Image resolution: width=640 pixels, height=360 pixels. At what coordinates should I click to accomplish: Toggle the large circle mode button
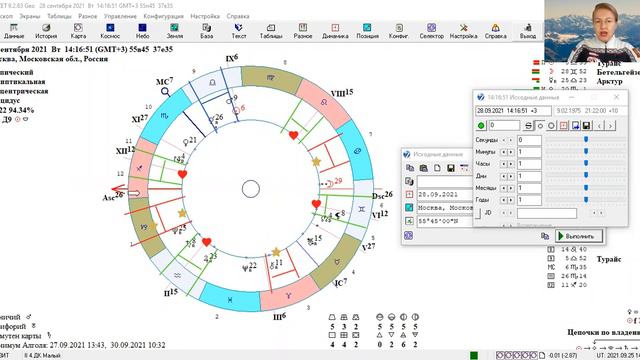551,126
